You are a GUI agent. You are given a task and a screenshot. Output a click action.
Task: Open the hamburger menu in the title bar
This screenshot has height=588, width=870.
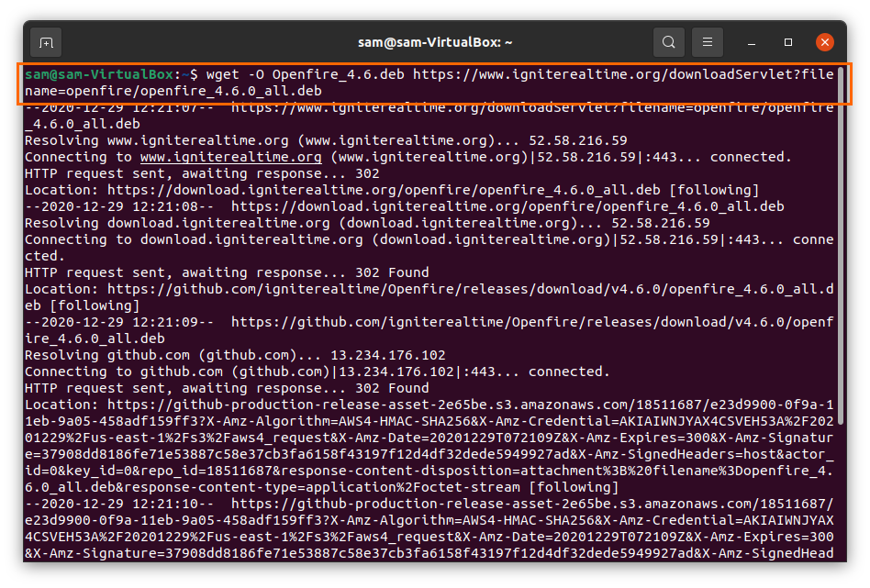pos(708,42)
